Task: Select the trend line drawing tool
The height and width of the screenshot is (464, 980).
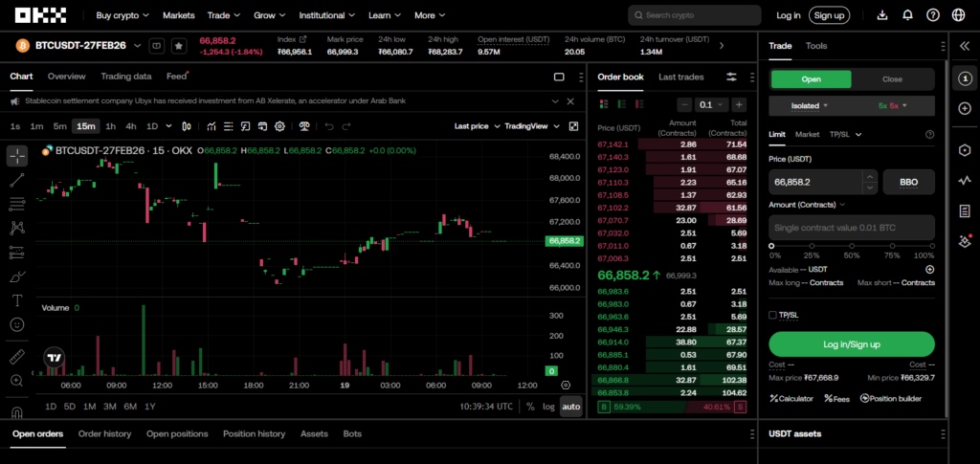Action: (17, 181)
